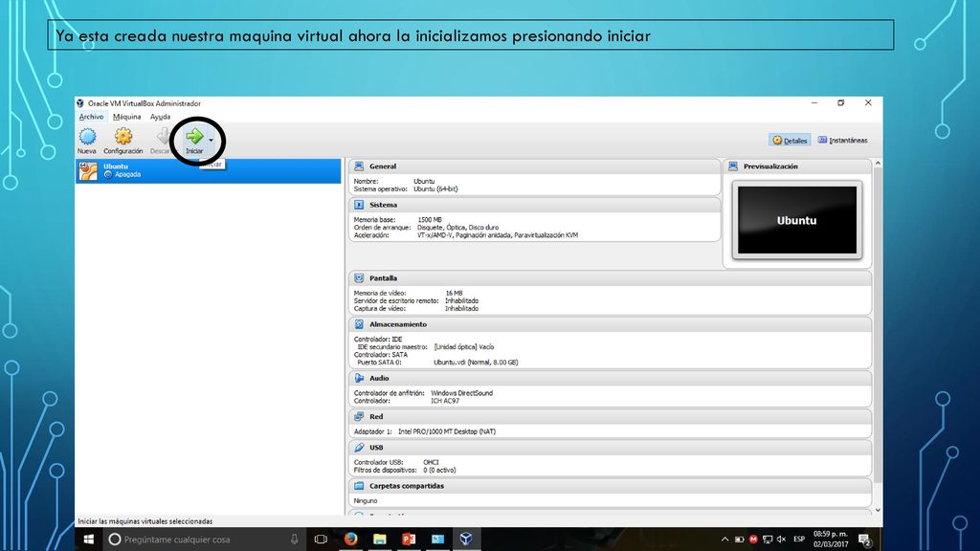
Task: Click the Audio speaker section icon
Action: [359, 378]
